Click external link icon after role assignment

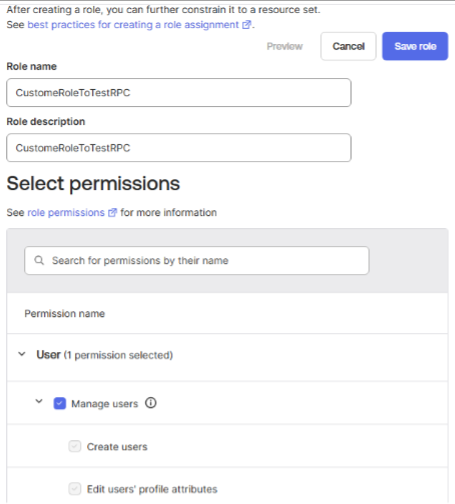[246, 25]
